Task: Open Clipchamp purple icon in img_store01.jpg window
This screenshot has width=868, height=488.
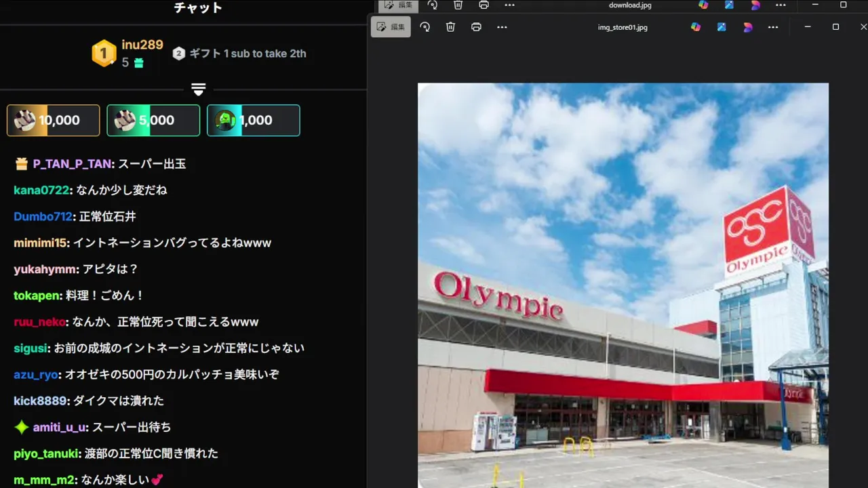Action: click(x=747, y=27)
